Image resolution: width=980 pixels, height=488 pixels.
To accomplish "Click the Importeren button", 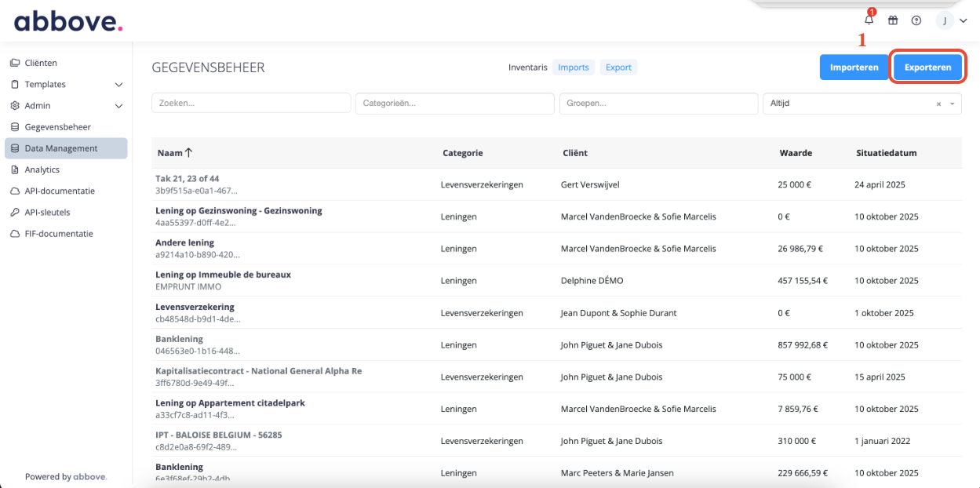I will pyautogui.click(x=854, y=67).
